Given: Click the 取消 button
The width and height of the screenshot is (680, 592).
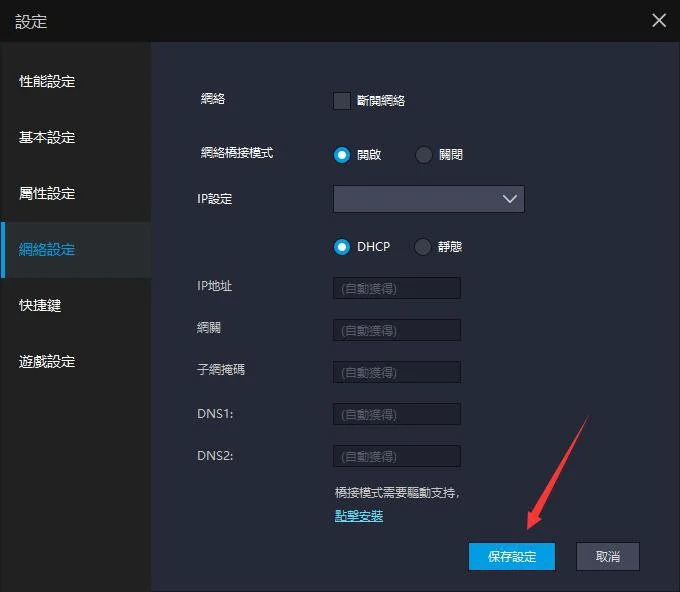Looking at the screenshot, I should coord(608,556).
